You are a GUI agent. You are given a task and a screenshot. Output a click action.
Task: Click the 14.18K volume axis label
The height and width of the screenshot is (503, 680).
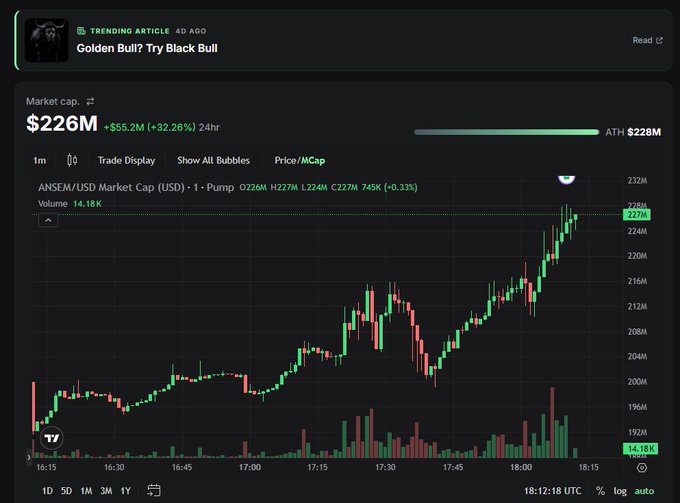click(x=640, y=448)
